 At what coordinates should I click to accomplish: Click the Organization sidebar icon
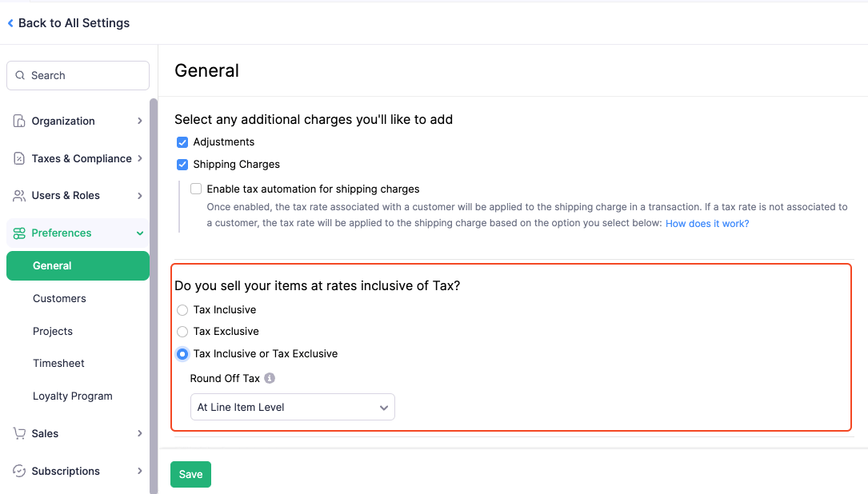[x=18, y=121]
